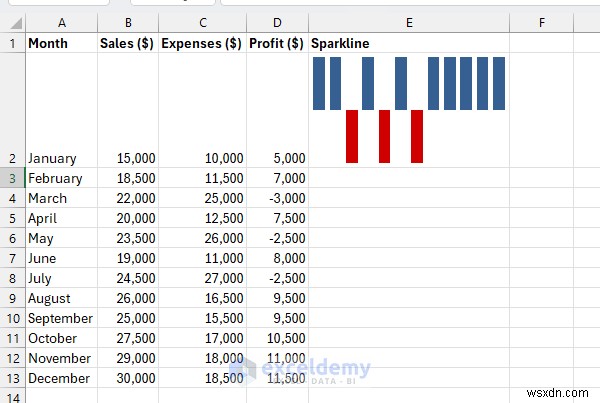
Task: Select the April cell
Action: (62, 218)
